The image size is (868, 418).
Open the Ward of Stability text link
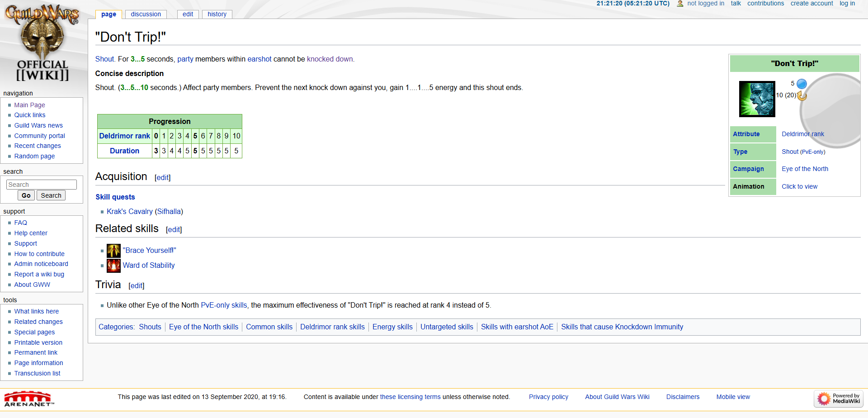(149, 265)
